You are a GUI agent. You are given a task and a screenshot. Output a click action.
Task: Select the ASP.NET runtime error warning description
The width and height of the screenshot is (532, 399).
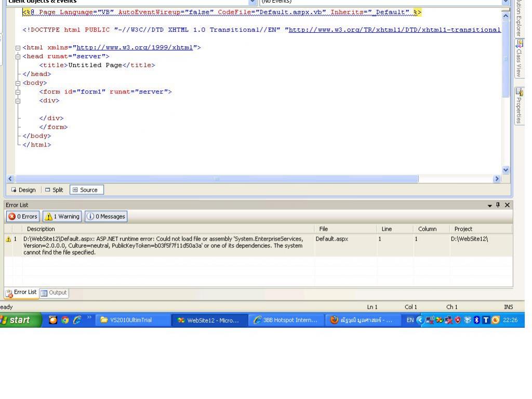click(x=163, y=246)
